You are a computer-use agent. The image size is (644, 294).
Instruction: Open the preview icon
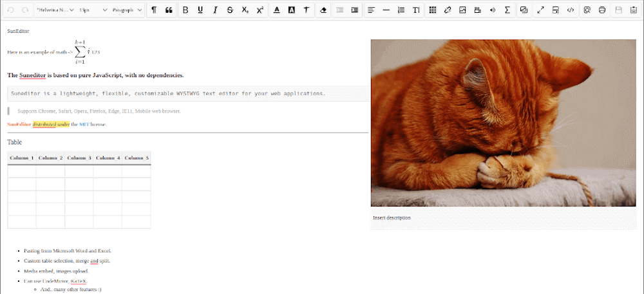pos(587,10)
